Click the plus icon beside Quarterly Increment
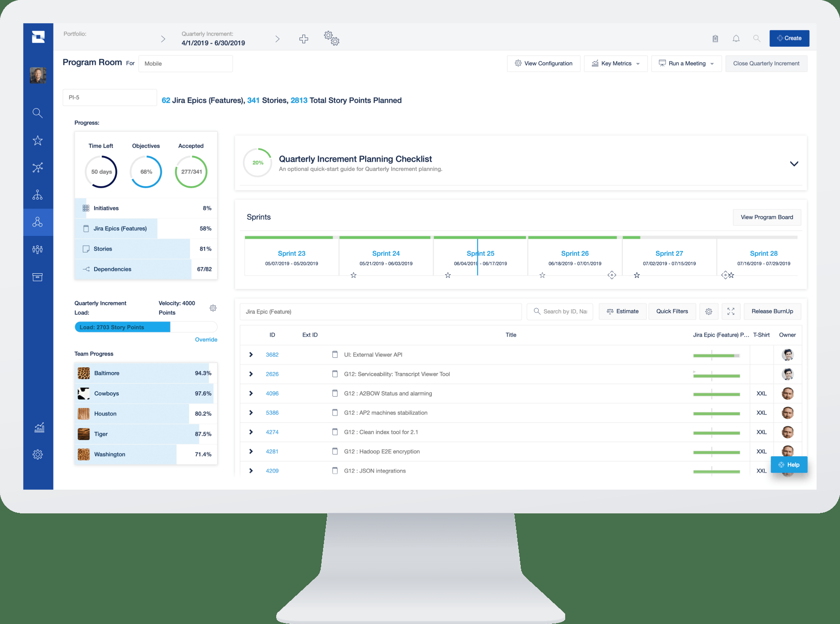Viewport: 840px width, 624px height. pos(304,39)
